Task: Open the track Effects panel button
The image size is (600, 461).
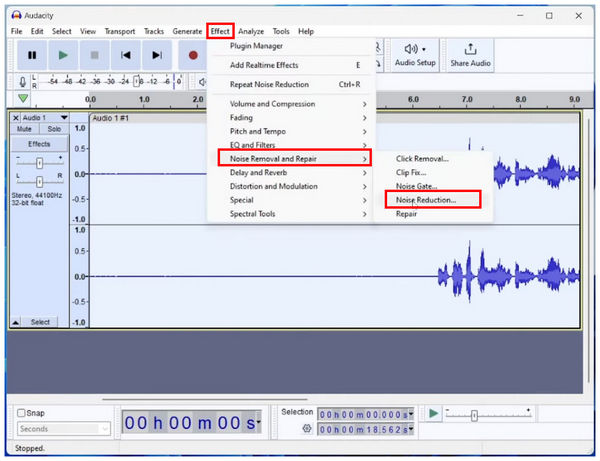Action: (39, 144)
